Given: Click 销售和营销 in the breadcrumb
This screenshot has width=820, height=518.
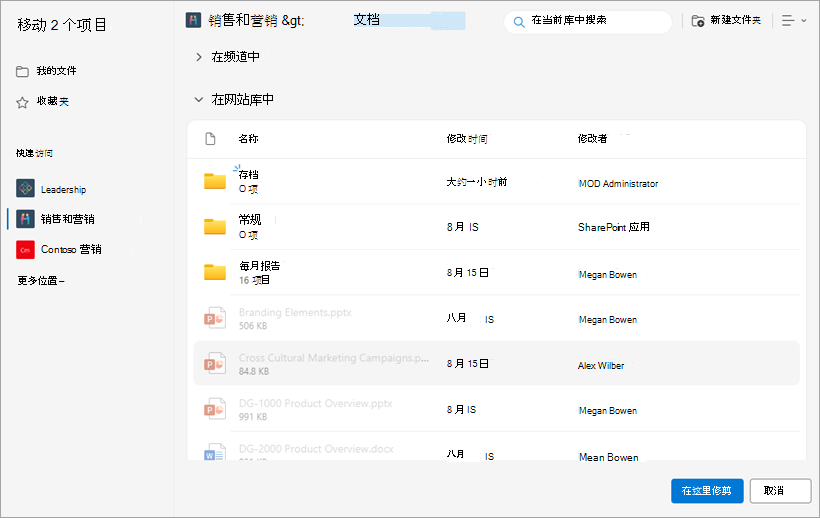Looking at the screenshot, I should click(x=243, y=20).
